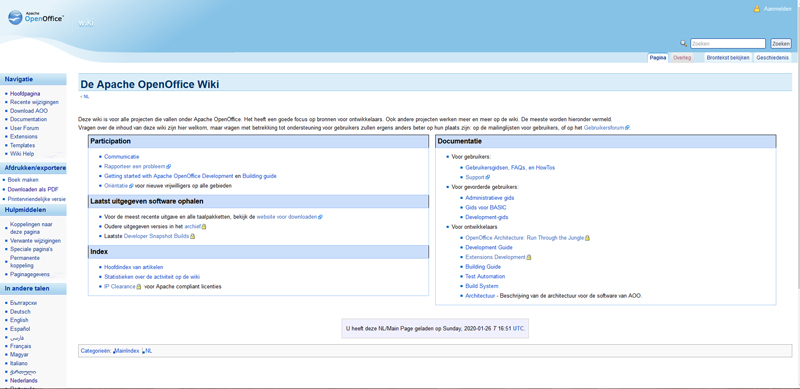Open the Test Automation link

tap(485, 276)
